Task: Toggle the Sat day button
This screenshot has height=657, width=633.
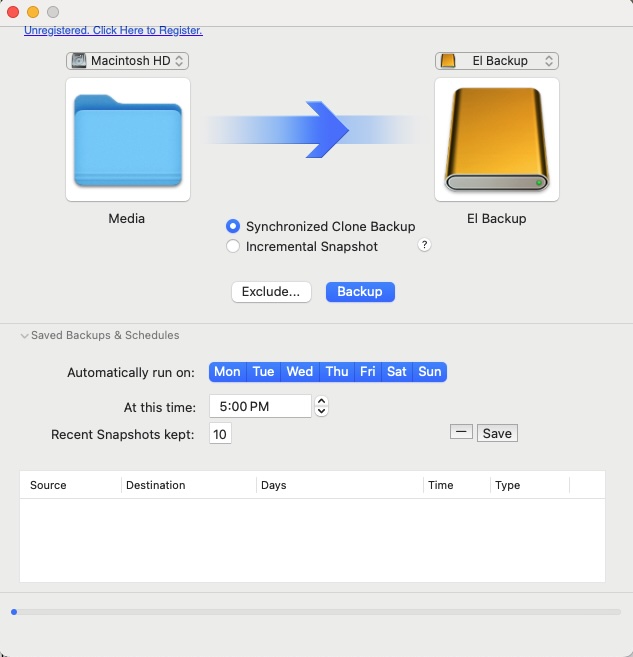Action: pyautogui.click(x=397, y=372)
